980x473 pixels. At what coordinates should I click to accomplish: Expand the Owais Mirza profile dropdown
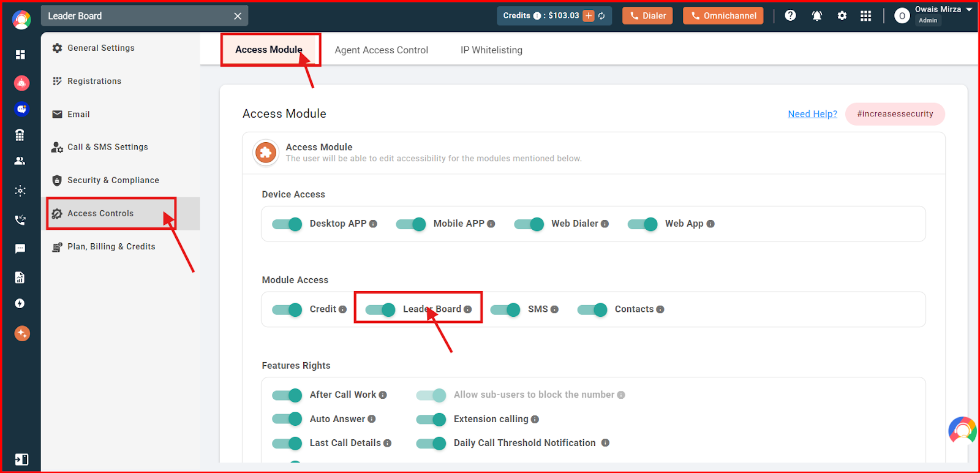point(969,10)
